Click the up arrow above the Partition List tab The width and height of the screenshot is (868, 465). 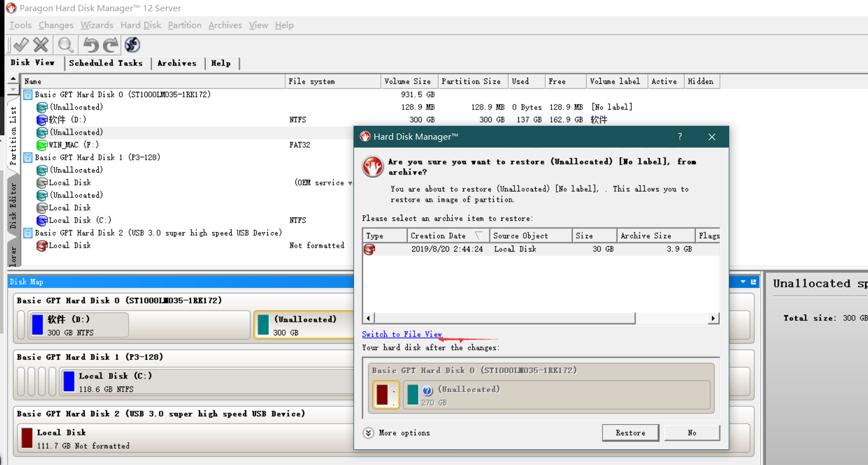coord(13,79)
